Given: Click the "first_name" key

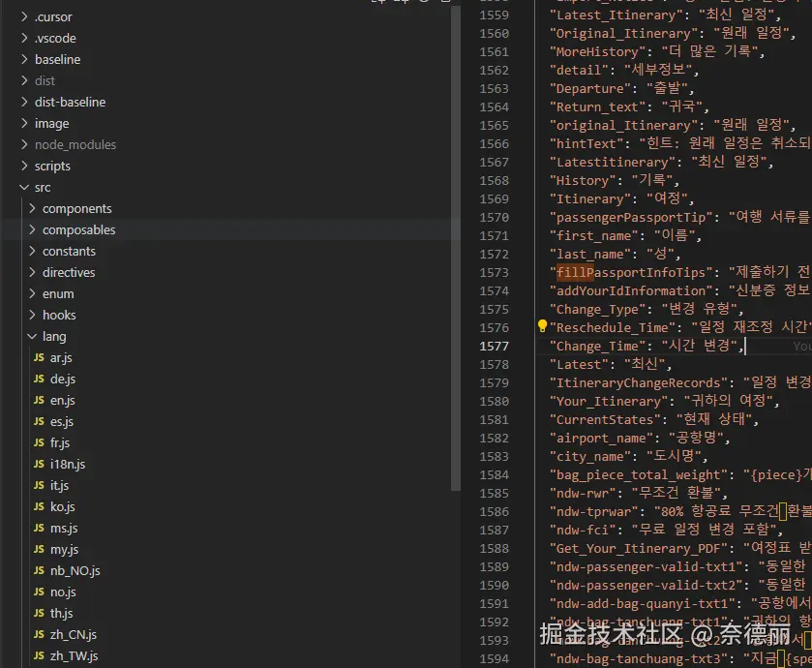Looking at the screenshot, I should [594, 235].
